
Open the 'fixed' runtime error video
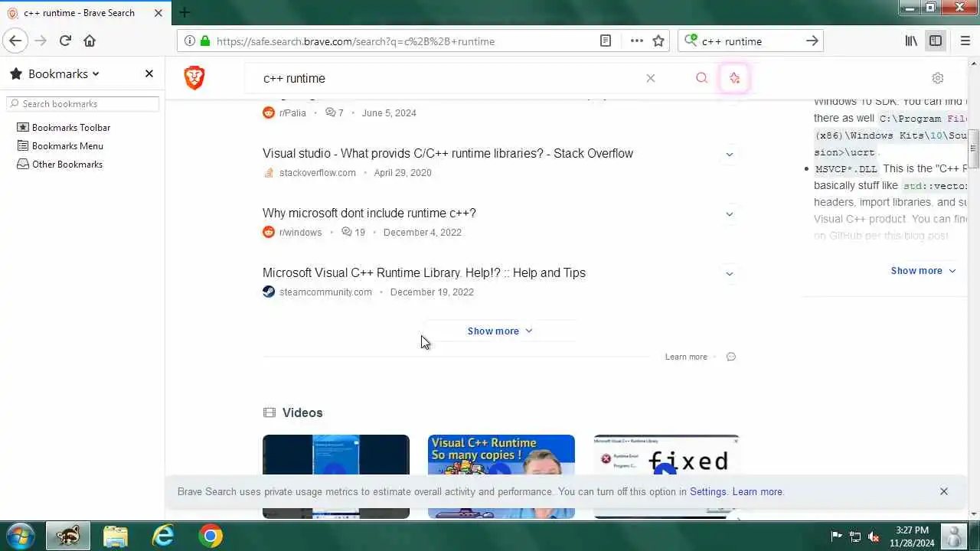(666, 476)
